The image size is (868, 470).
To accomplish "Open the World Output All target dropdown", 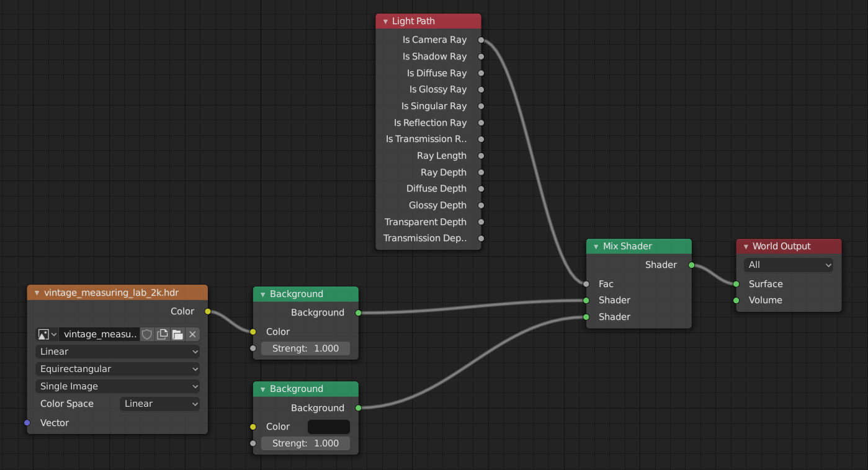I will click(789, 265).
